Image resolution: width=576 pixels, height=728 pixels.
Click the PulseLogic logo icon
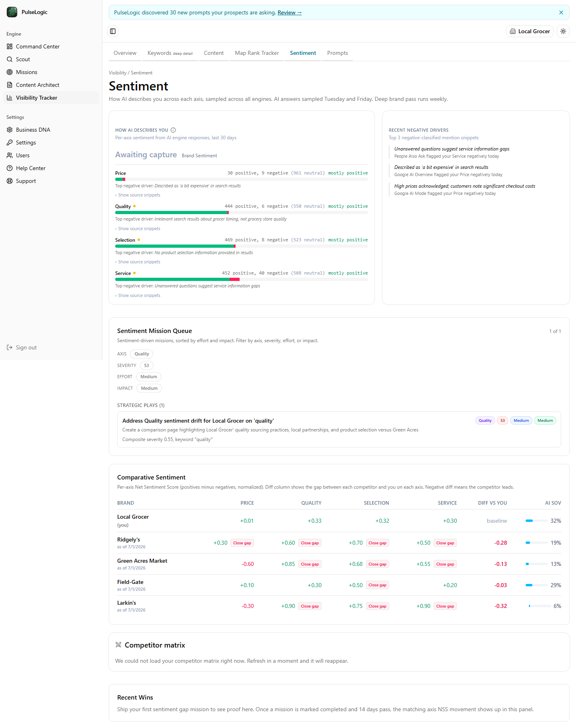12,12
